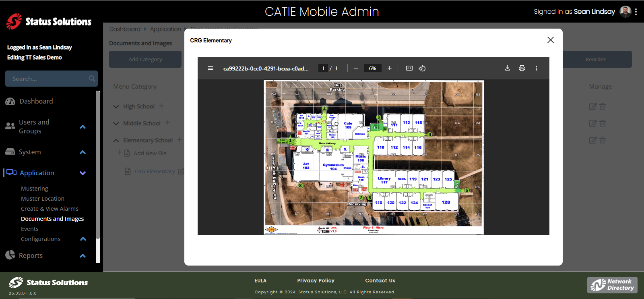Print the floor plan document
The height and width of the screenshot is (299, 644).
coord(522,68)
